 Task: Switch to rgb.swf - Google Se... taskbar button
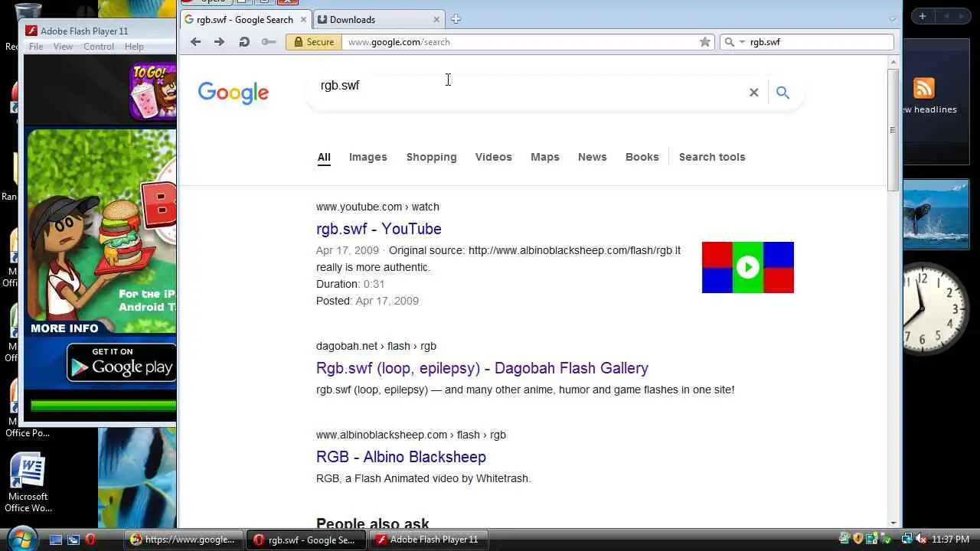(x=306, y=540)
